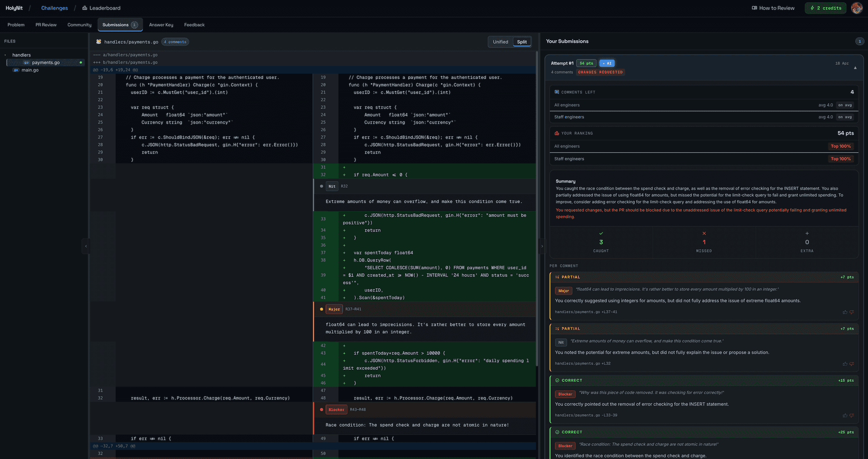This screenshot has height=459, width=868.
Task: Click the Nit label on R32 comment
Action: [x=332, y=186]
